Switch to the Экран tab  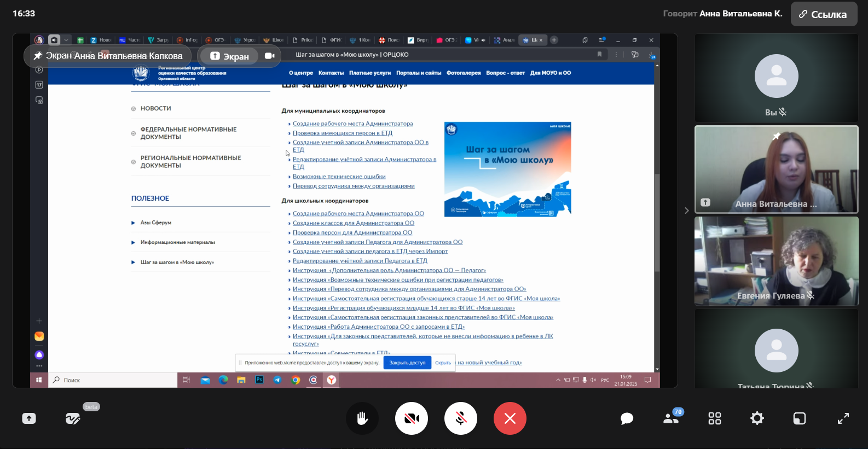pyautogui.click(x=230, y=56)
